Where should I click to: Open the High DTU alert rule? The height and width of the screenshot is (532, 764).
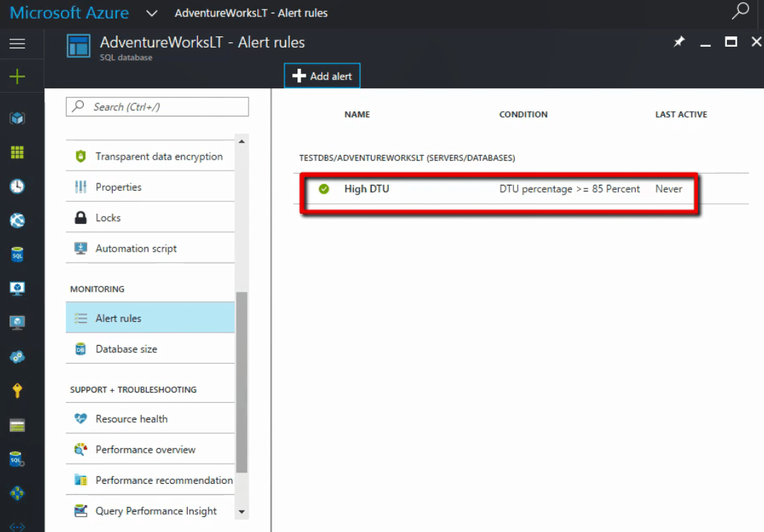click(x=366, y=189)
